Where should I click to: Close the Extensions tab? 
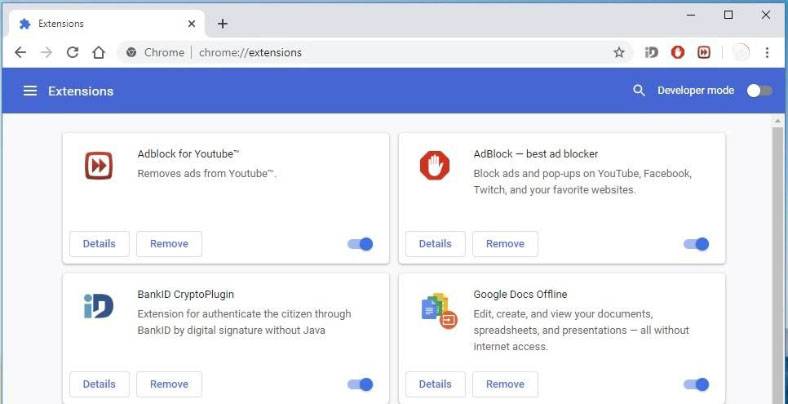click(x=191, y=24)
